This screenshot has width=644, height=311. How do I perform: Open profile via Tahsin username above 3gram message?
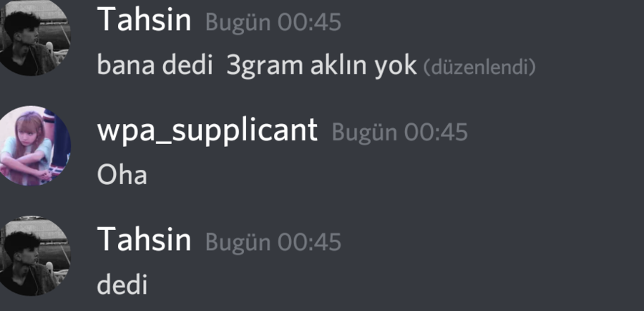(144, 21)
